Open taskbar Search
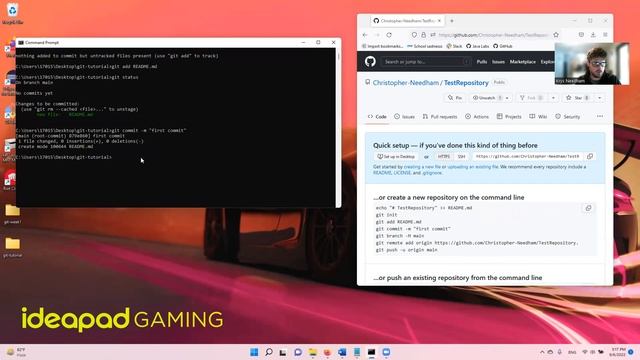Viewport: 640px width, 360px height. pos(269,352)
